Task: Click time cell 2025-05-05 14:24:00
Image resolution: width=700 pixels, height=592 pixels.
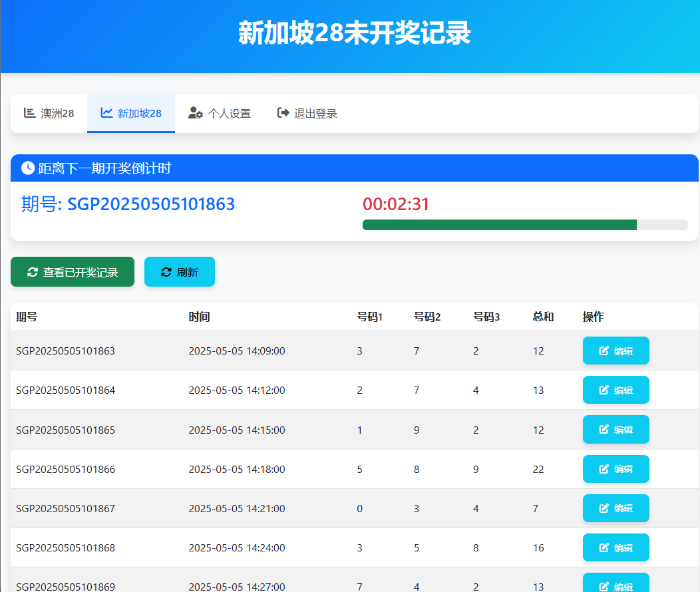Action: 237,548
